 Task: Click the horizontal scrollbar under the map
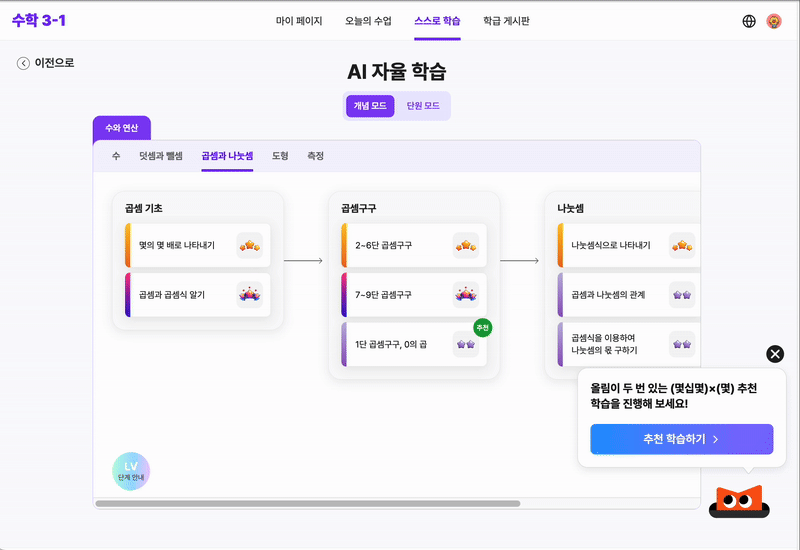click(x=308, y=504)
